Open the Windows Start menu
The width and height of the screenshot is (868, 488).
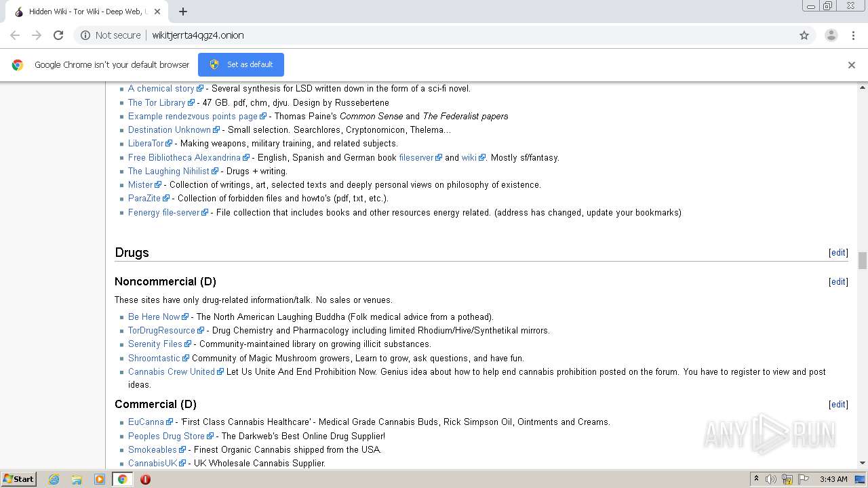(18, 479)
